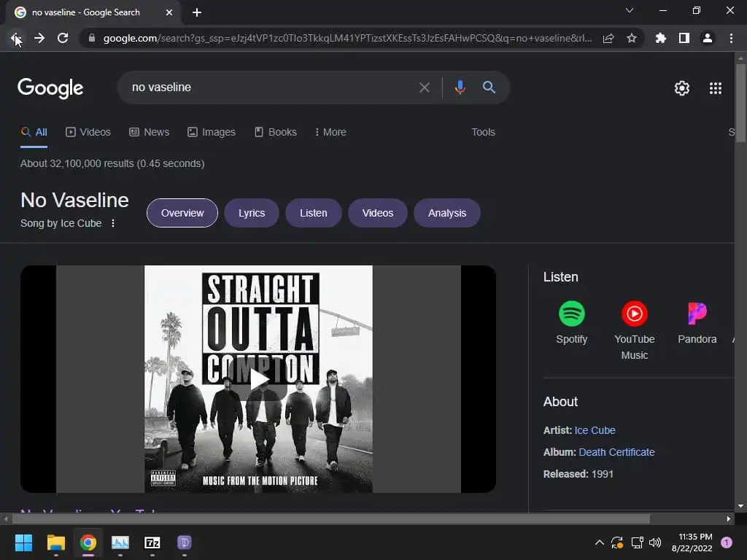
Task: Open more options beside 'Song by Ice Cube'
Action: 113,223
